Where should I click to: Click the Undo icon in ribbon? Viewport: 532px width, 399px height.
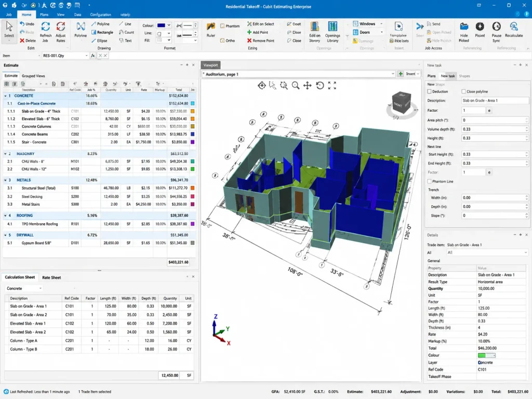click(22, 24)
